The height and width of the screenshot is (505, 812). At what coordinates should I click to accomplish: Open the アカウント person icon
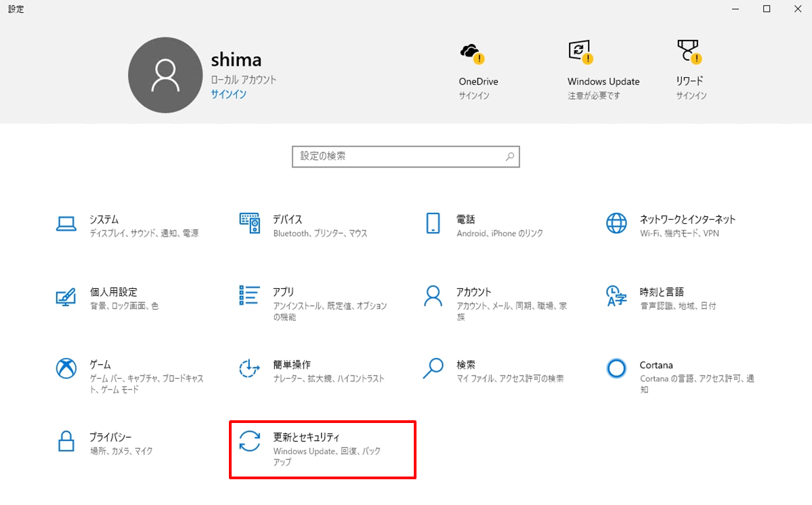point(433,296)
